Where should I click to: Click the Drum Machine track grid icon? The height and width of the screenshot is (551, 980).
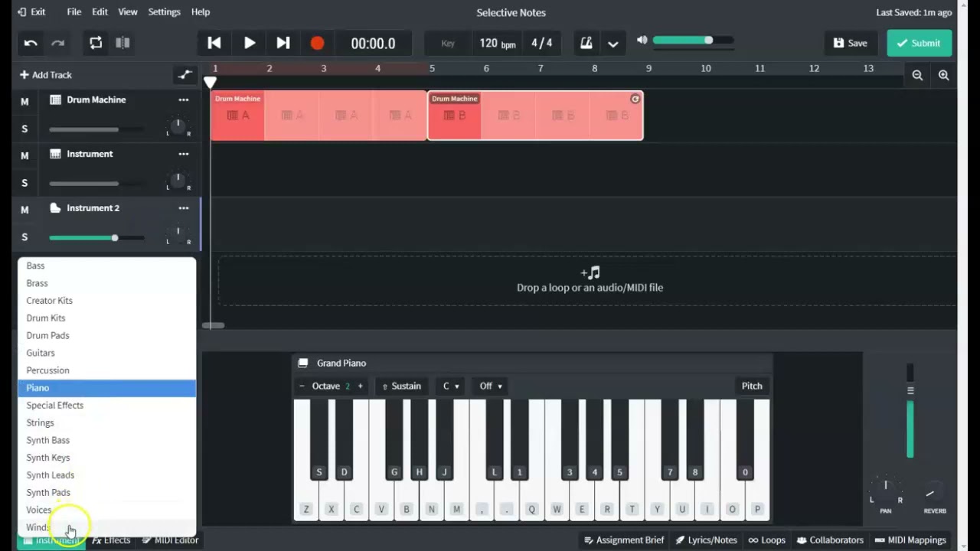55,99
